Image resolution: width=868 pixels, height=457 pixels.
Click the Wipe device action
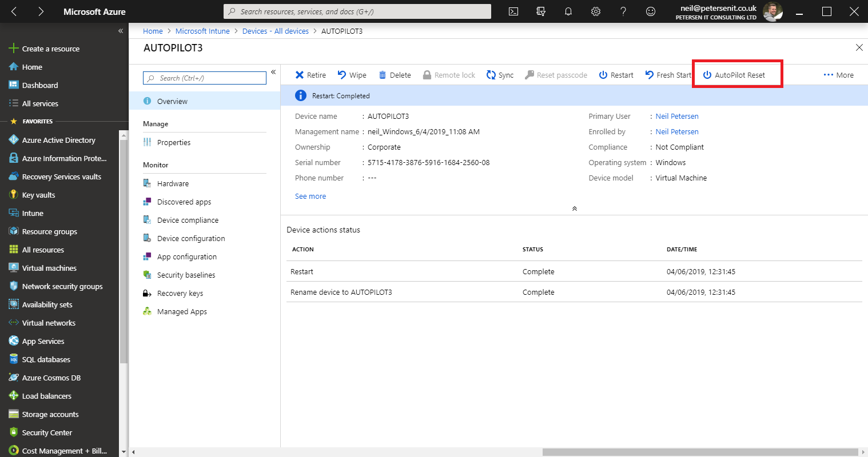pyautogui.click(x=352, y=75)
